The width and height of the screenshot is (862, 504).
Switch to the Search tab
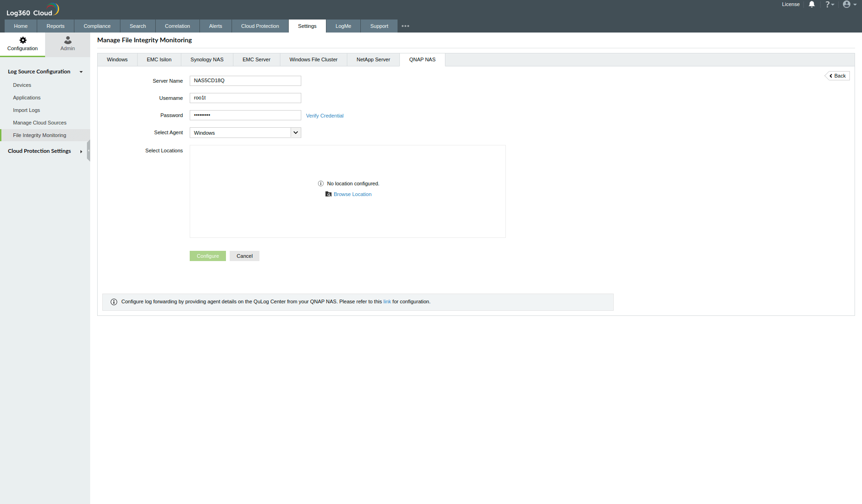coord(138,26)
